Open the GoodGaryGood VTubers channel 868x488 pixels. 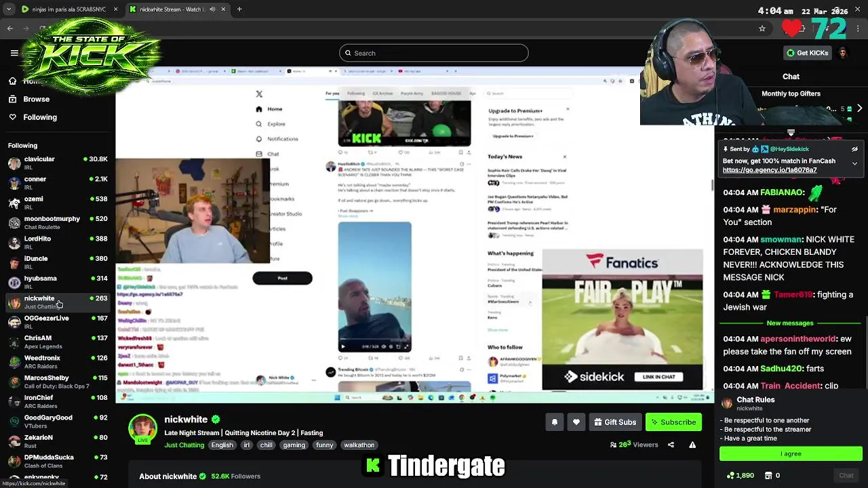click(57, 422)
